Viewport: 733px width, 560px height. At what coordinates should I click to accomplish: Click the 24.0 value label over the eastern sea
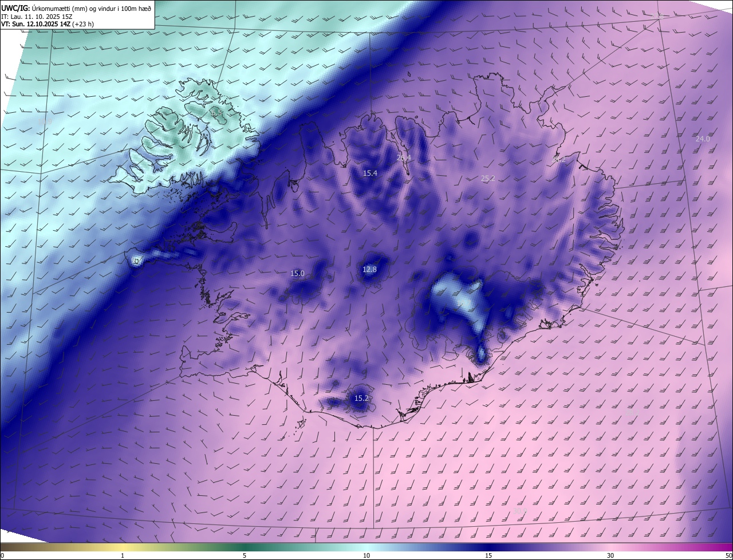[x=703, y=139]
